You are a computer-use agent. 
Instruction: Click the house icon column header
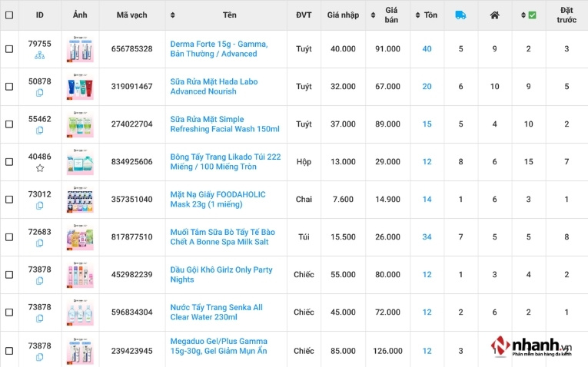494,15
